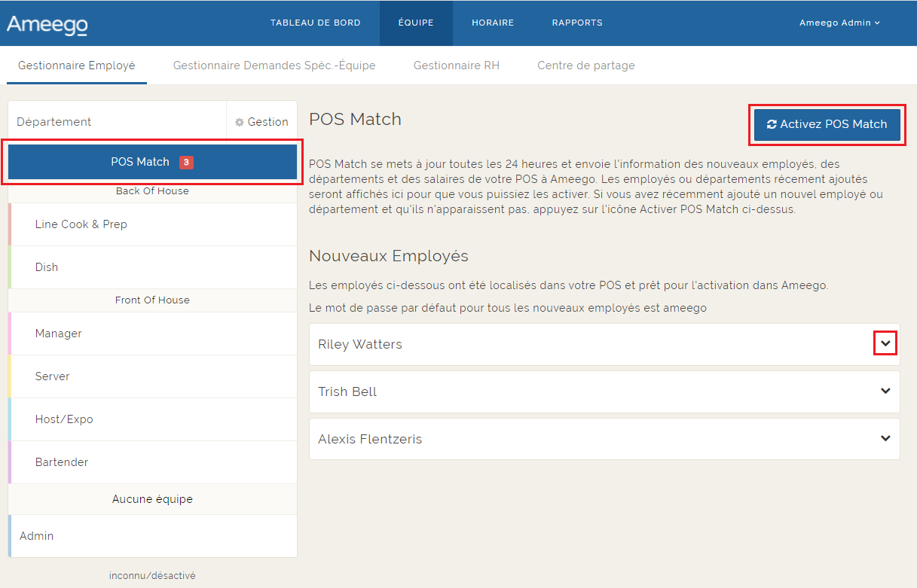Click the red notification badge on POS Match
This screenshot has height=588, width=917.
[x=186, y=162]
